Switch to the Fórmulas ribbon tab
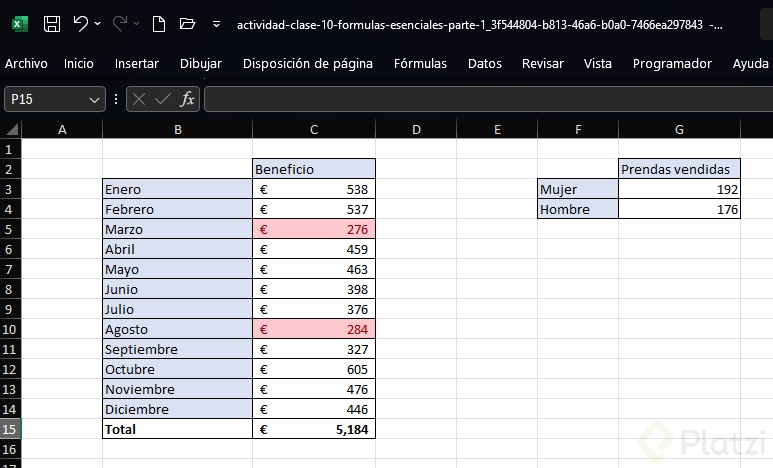773x468 pixels. (420, 63)
